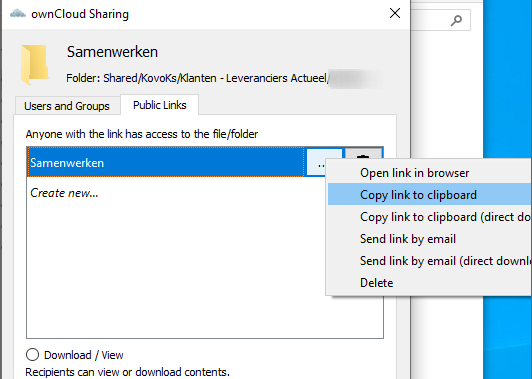Click the trash delete icon button
The height and width of the screenshot is (379, 532).
point(364,153)
